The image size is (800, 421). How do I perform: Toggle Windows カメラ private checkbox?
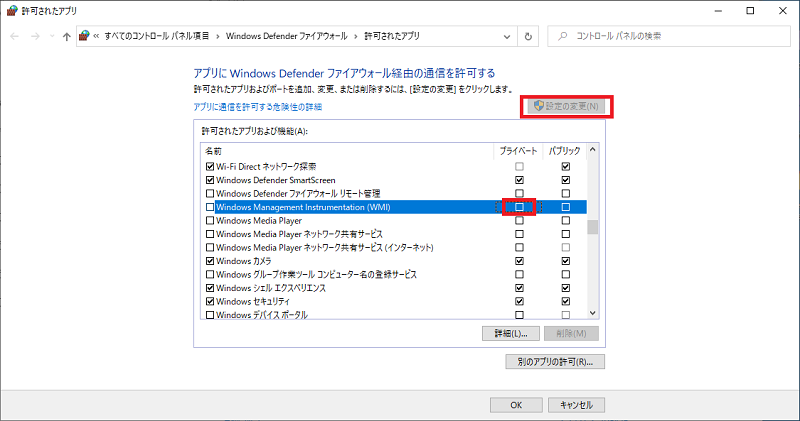point(519,261)
